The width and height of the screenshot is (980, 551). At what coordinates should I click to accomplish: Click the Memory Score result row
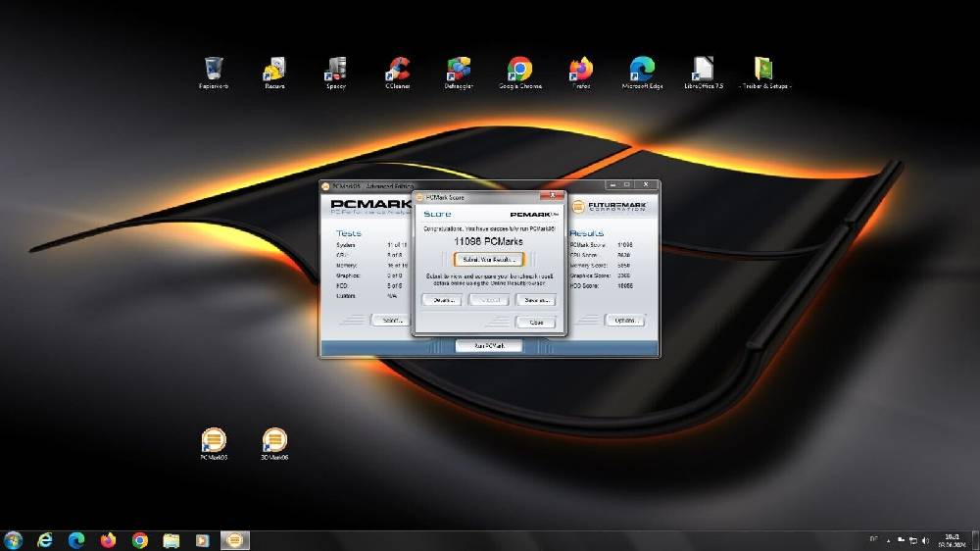pos(601,265)
